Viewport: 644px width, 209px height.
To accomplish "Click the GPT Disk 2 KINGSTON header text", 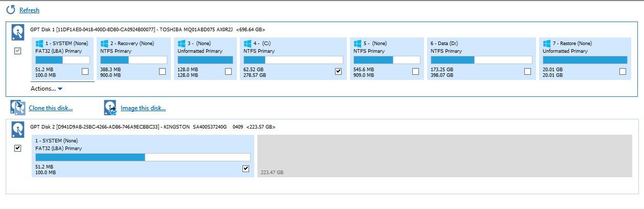I will [x=153, y=127].
